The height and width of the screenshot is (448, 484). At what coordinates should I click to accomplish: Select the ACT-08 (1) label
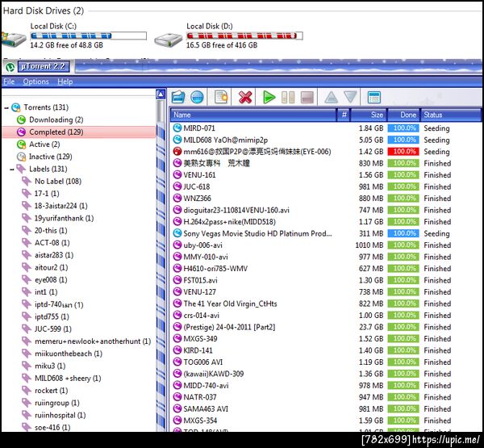tap(52, 243)
